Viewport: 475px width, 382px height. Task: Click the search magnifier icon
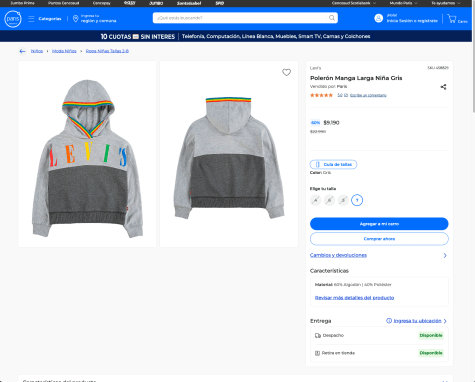[x=332, y=18]
